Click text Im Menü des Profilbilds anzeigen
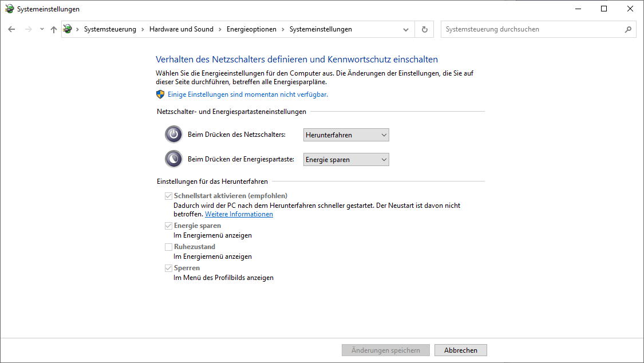This screenshot has height=363, width=644. 223,278
